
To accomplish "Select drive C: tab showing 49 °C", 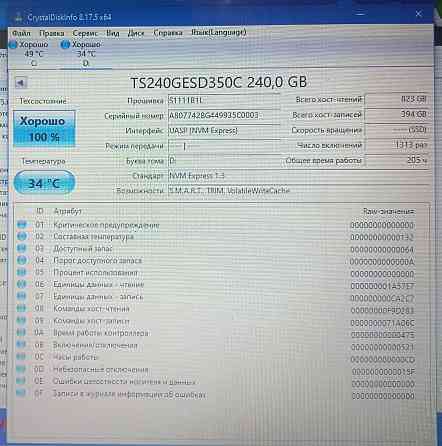I will click(30, 54).
